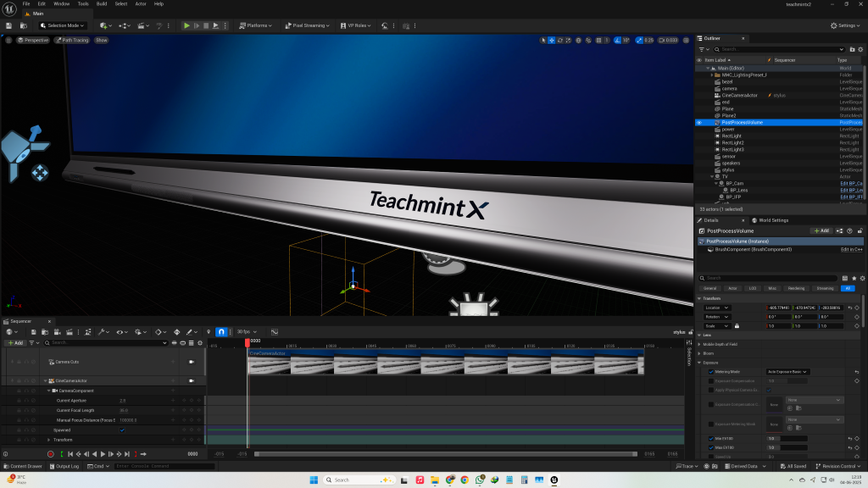868x488 pixels.
Task: Select the translate tool in viewport toolbar
Action: click(x=551, y=41)
